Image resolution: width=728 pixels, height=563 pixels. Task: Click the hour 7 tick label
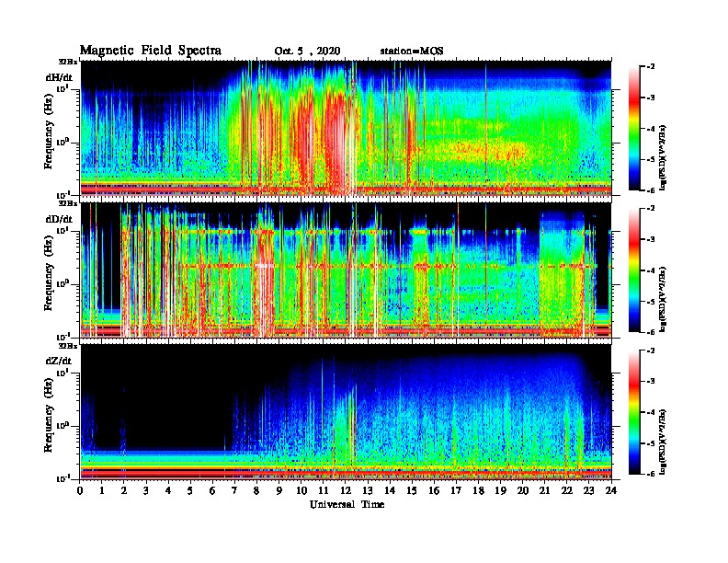tap(235, 490)
